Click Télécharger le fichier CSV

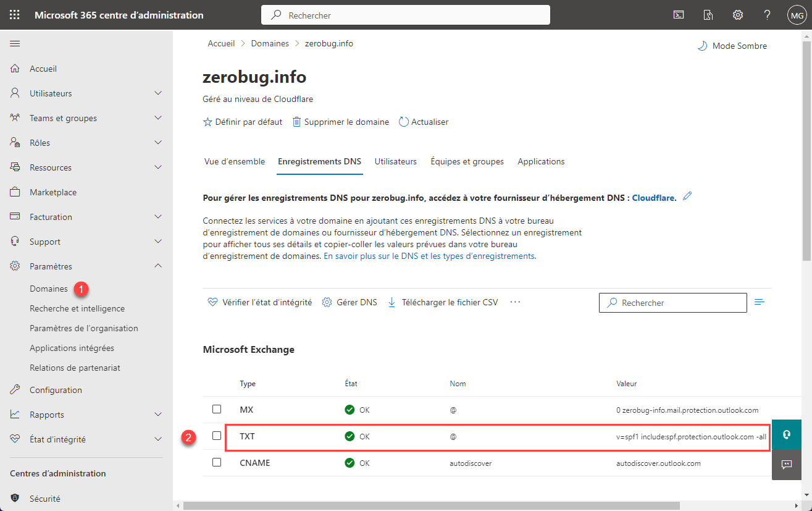(x=442, y=302)
